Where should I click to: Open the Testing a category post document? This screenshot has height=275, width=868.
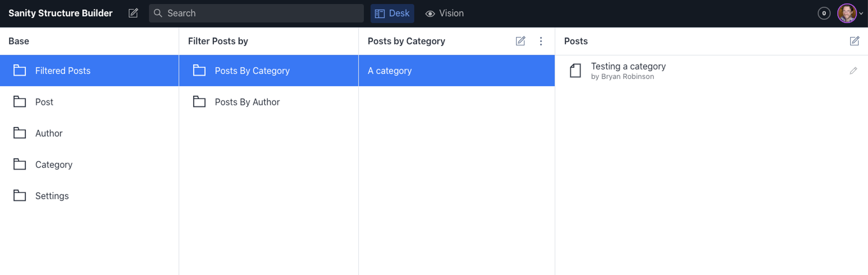[x=628, y=71]
